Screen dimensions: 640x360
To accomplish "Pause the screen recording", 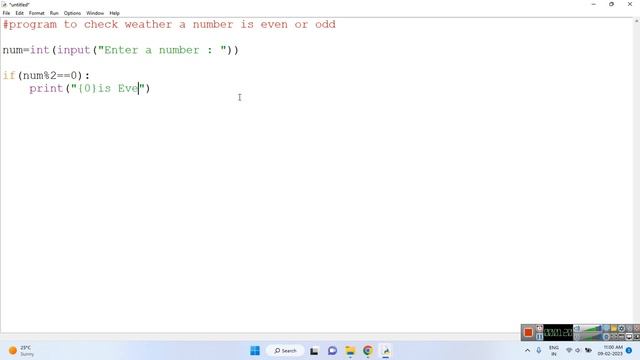I will (539, 337).
